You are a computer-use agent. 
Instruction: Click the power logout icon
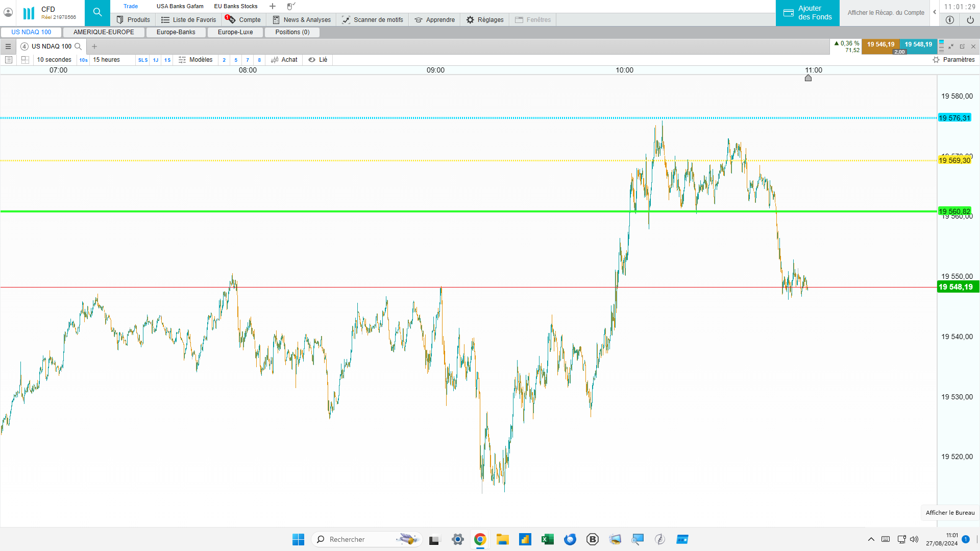(x=970, y=20)
